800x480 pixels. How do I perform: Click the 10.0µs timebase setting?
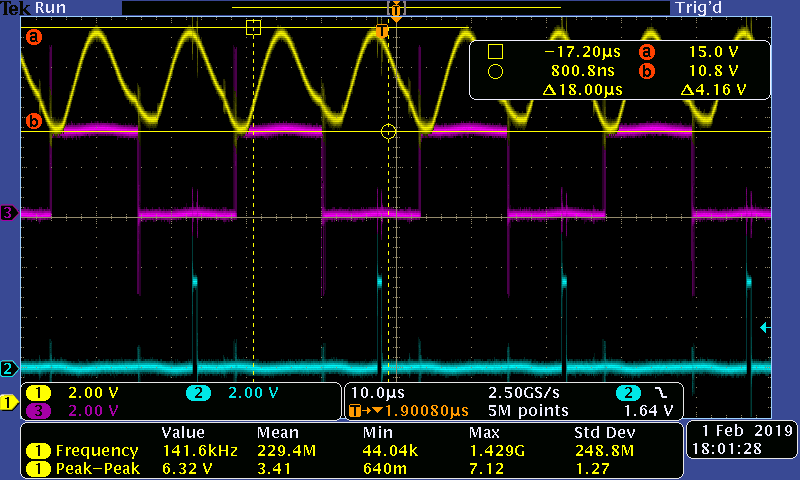pyautogui.click(x=378, y=393)
